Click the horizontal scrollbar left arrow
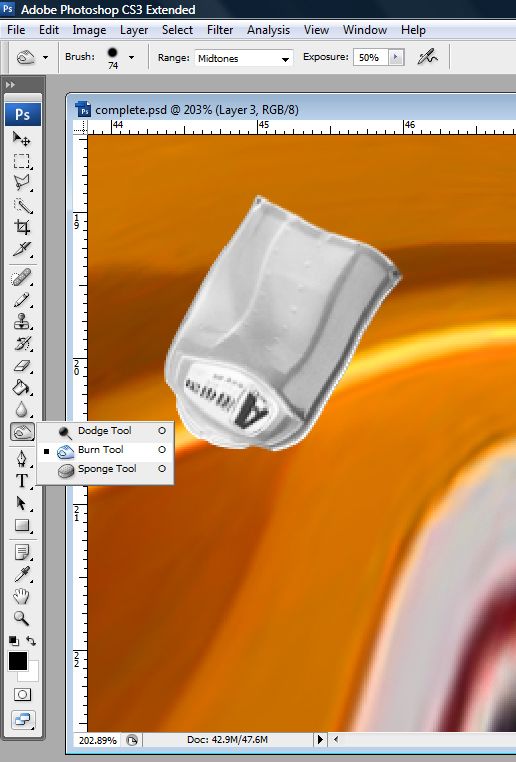The height and width of the screenshot is (762, 516). pos(335,740)
